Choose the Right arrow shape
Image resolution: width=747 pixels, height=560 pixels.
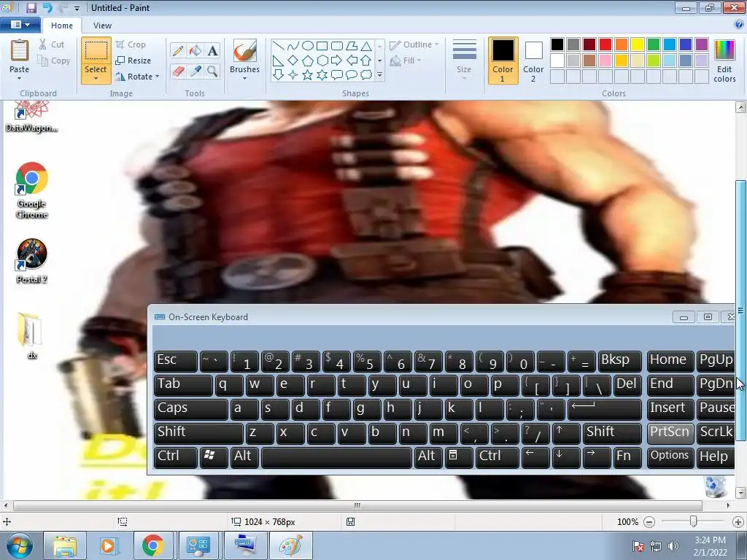click(337, 61)
